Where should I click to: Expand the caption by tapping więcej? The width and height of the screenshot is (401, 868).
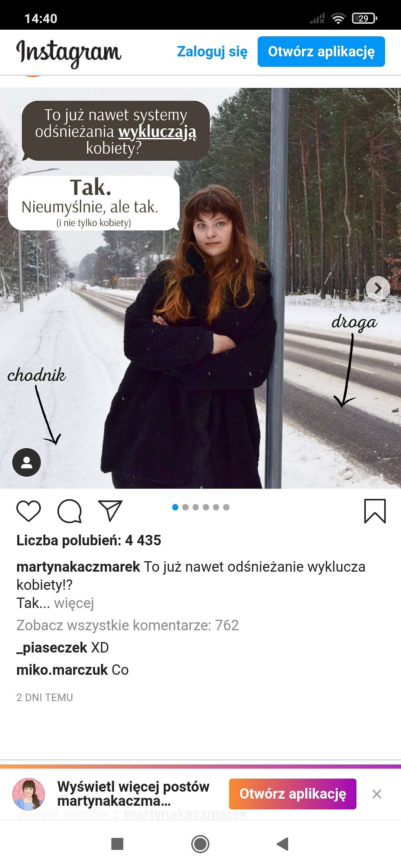pos(74,603)
